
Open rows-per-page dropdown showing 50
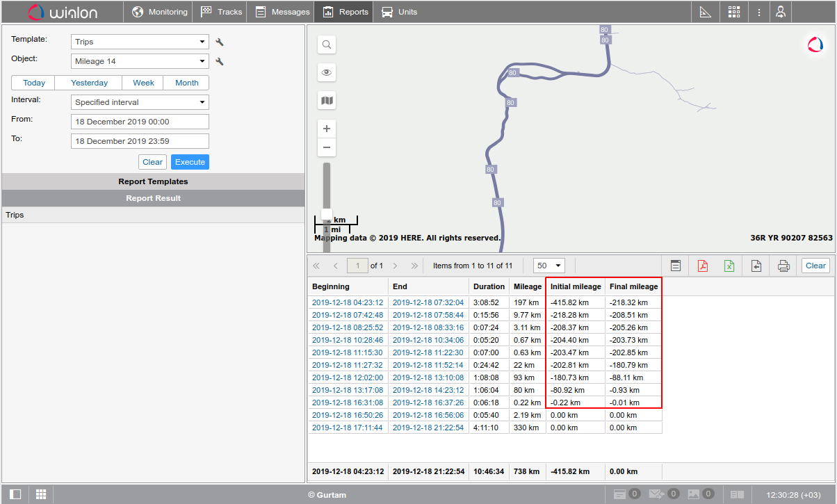(x=548, y=266)
